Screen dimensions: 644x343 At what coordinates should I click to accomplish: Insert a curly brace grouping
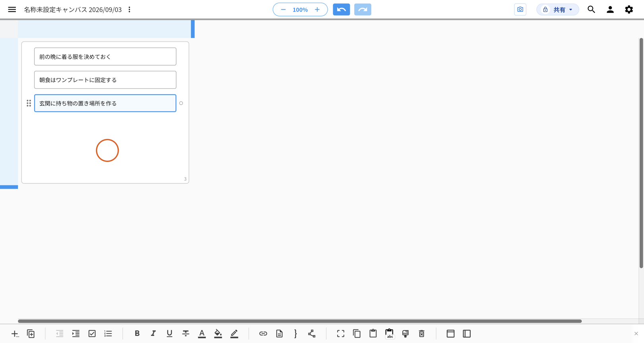pos(295,334)
